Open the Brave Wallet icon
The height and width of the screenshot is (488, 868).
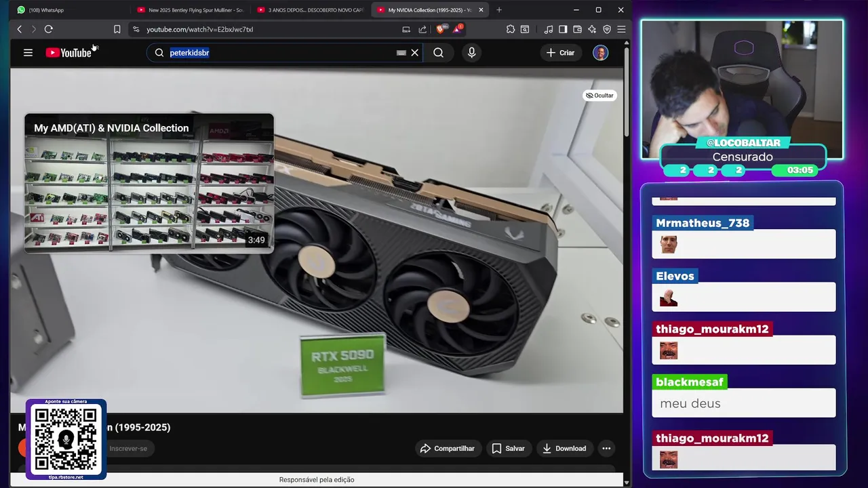point(577,29)
